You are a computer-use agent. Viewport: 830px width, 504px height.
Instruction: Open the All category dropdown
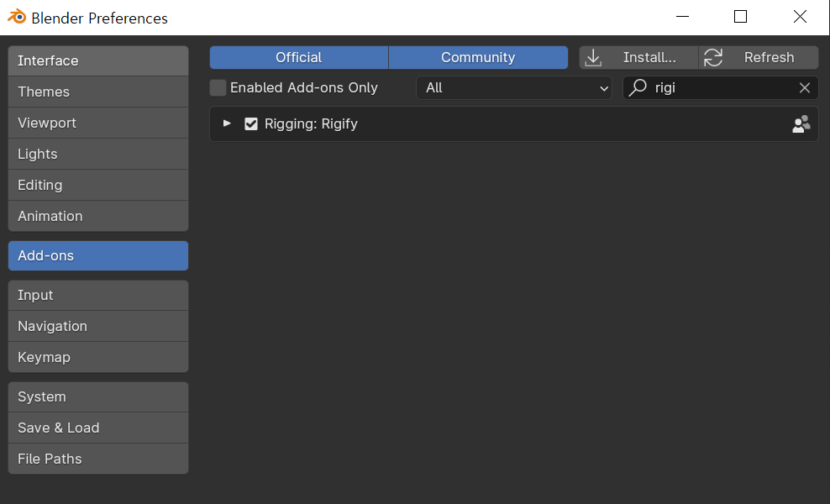click(514, 88)
